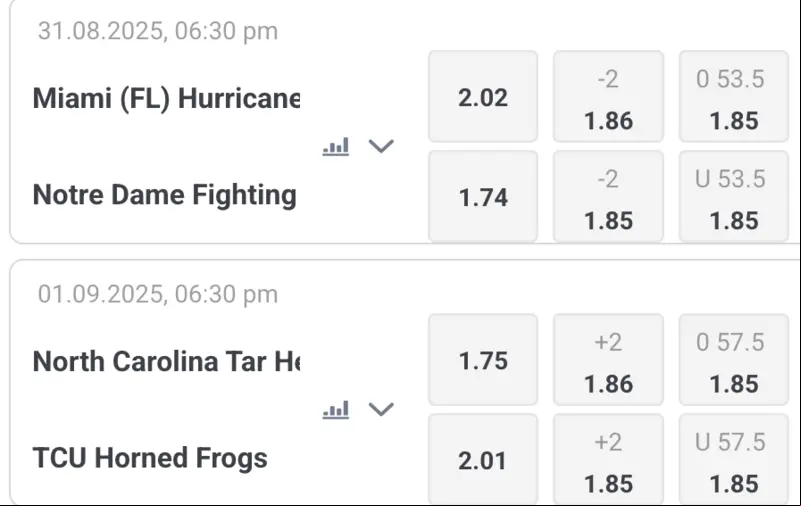
Task: Select Notre Dame moneyline odds 1.74
Action: (483, 196)
